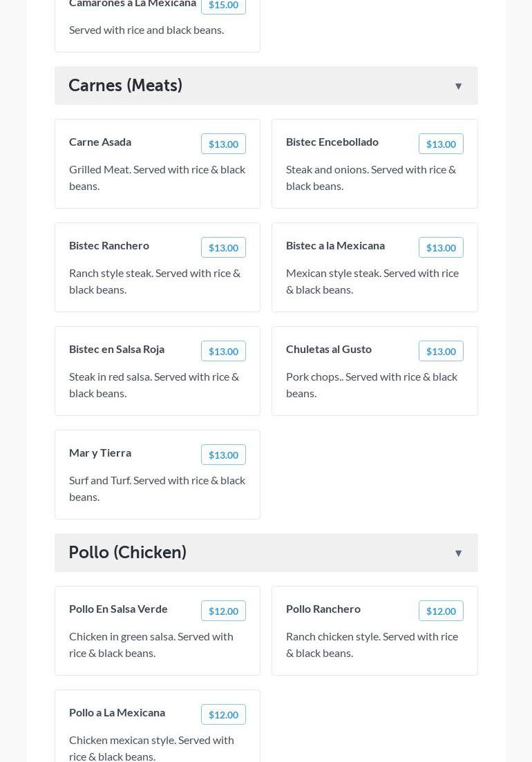532x762 pixels.
Task: Click Pollo Ranchero $12.00 price tag
Action: coord(441,611)
